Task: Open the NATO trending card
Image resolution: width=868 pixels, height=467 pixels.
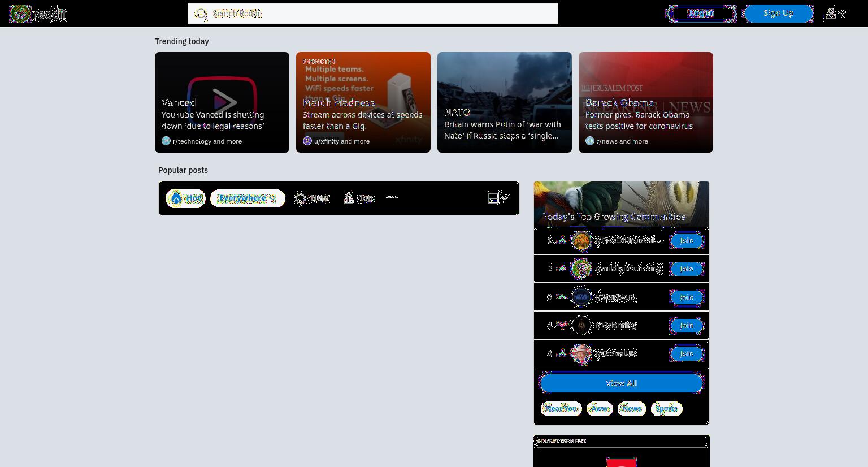Action: (505, 102)
